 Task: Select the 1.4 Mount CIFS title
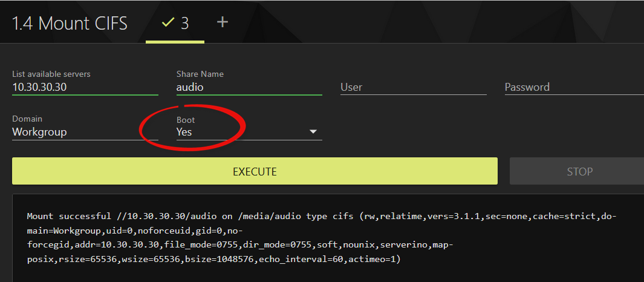[70, 23]
